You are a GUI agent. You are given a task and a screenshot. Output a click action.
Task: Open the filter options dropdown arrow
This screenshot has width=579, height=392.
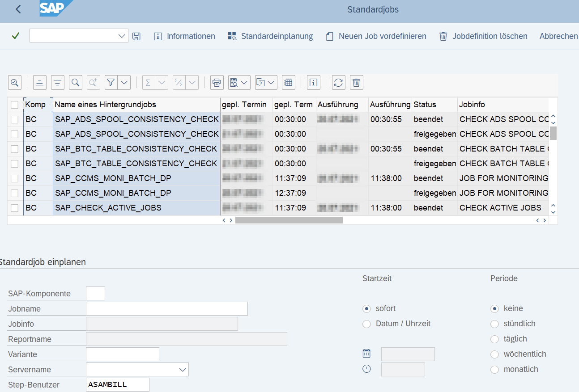[124, 82]
